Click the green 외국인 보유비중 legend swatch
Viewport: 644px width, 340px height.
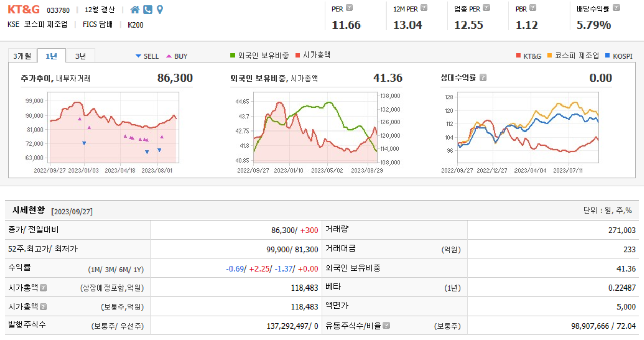pyautogui.click(x=233, y=55)
